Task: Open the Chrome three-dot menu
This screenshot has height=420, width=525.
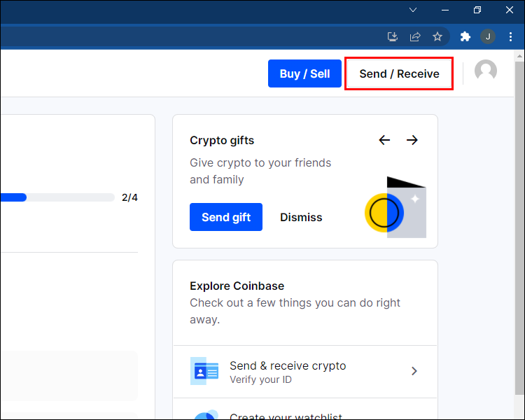Action: tap(510, 36)
